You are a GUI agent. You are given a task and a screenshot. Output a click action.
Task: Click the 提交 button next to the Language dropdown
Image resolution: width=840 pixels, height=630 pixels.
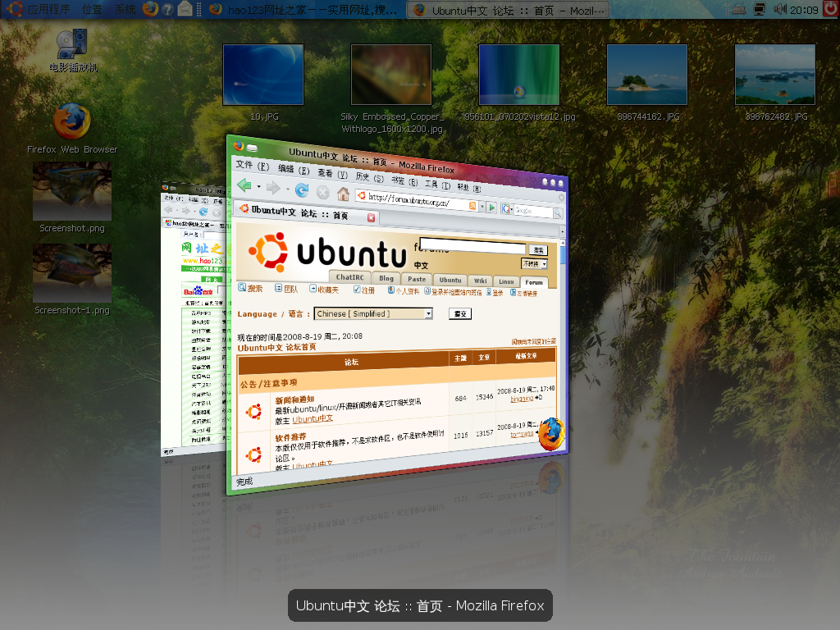click(460, 314)
